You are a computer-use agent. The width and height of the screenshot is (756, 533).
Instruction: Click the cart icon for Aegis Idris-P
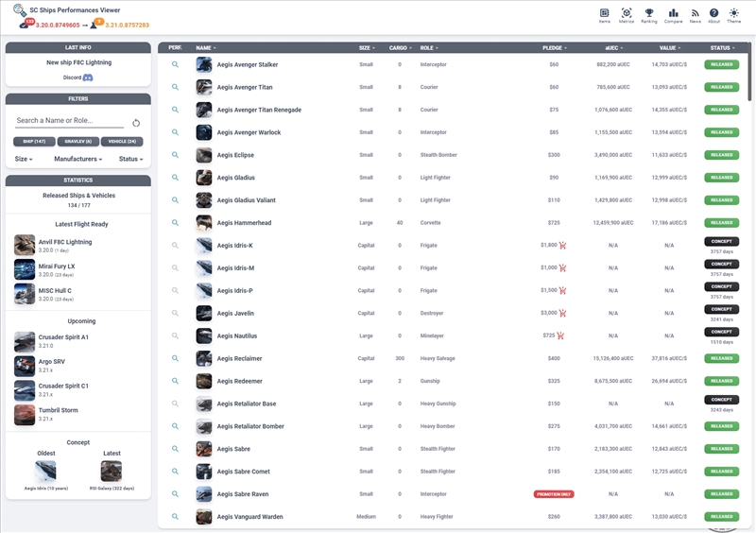(562, 290)
